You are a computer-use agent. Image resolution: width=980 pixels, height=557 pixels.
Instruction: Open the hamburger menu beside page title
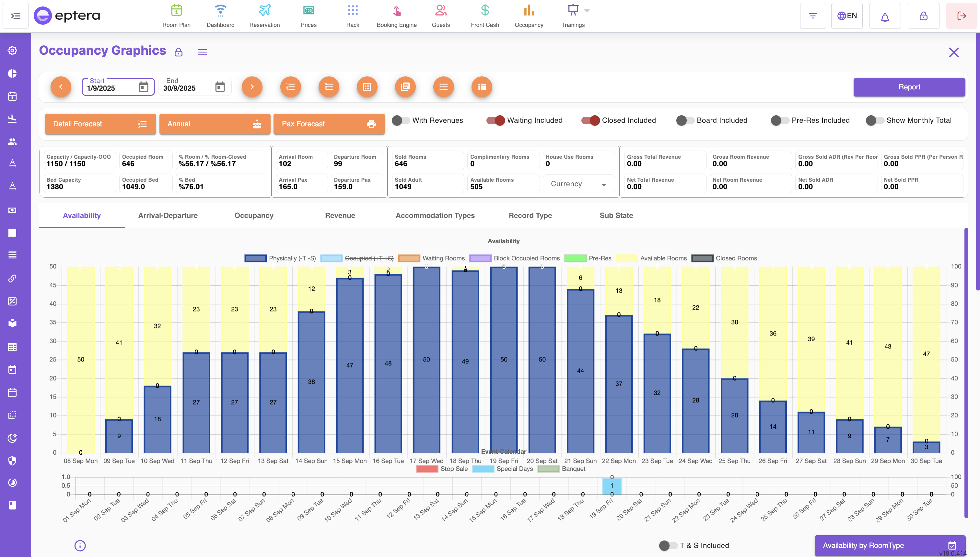coord(203,52)
